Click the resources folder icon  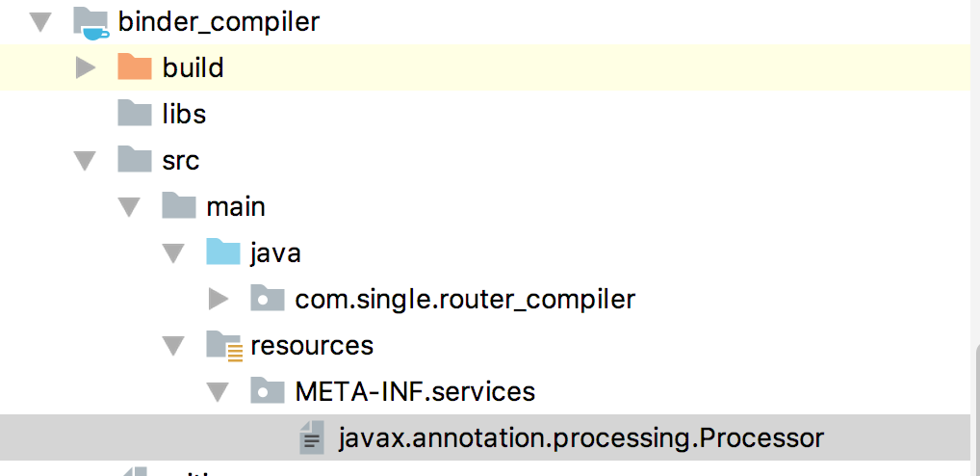(223, 345)
